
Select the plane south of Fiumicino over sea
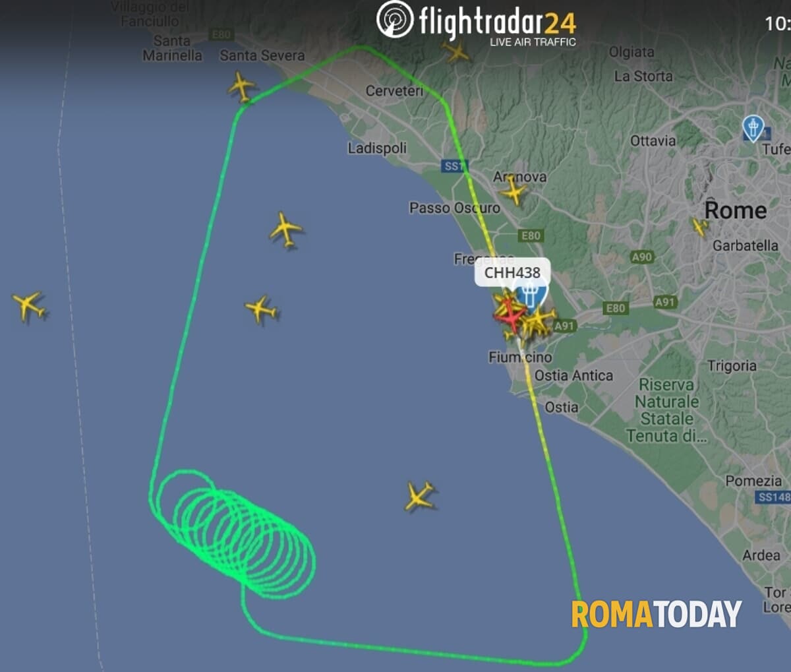419,496
